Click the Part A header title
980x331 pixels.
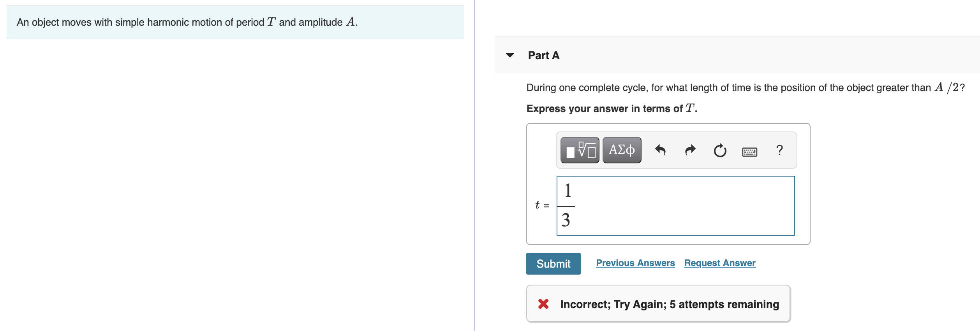[543, 55]
